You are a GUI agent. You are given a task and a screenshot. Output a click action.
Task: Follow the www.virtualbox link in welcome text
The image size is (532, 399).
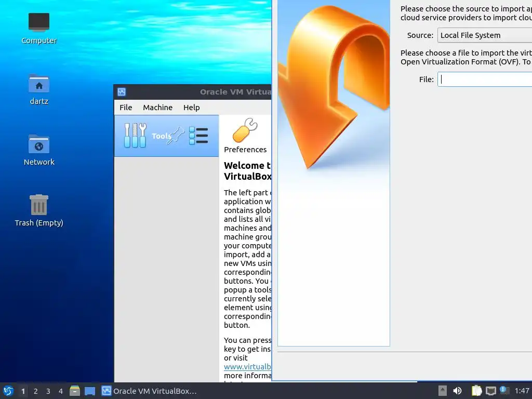tap(247, 367)
